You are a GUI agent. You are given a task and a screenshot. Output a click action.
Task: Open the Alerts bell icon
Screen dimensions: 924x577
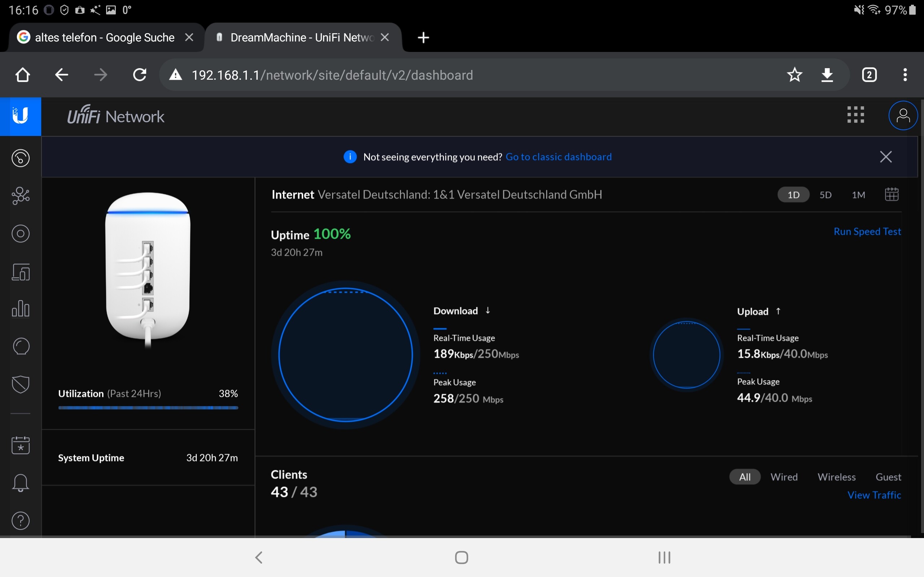tap(21, 483)
